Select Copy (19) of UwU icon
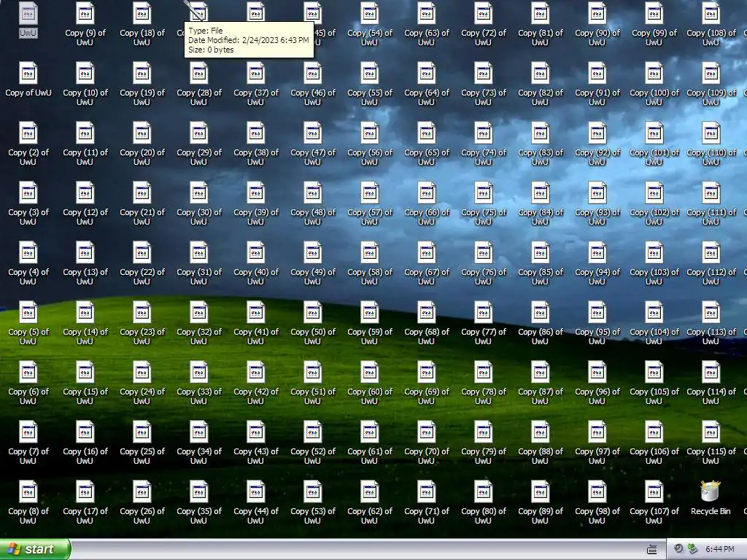The image size is (747, 560). (x=142, y=74)
